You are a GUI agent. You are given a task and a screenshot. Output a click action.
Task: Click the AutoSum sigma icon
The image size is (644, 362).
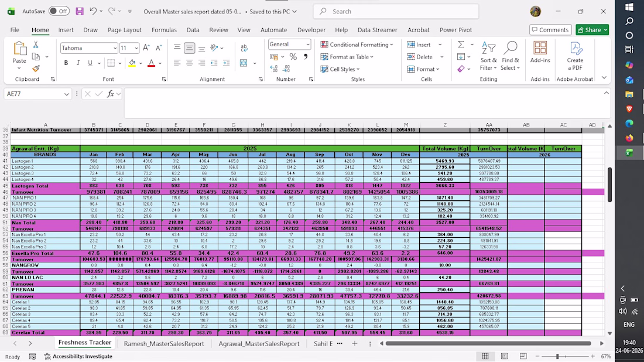click(x=461, y=45)
